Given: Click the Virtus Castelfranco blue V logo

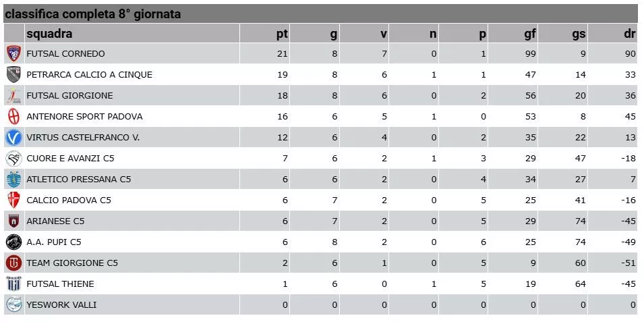Looking at the screenshot, I should click(x=13, y=138).
